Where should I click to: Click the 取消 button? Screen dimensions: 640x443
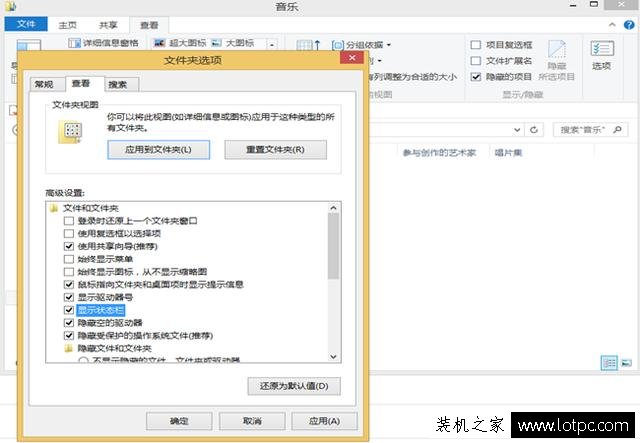point(252,421)
